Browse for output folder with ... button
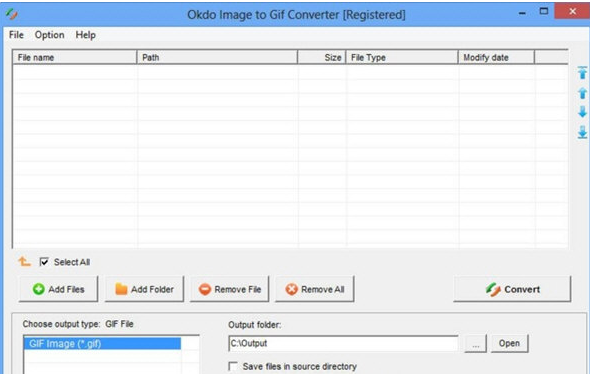Viewport: 590px width, 374px height. tap(476, 344)
